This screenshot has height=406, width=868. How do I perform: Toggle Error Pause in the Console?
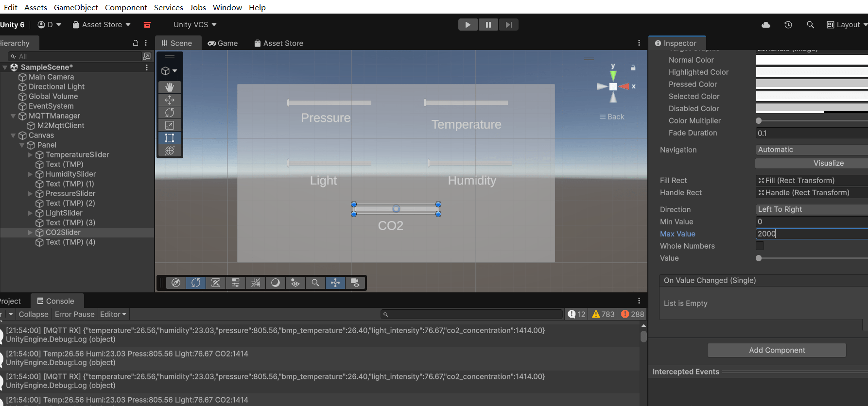[x=74, y=314]
